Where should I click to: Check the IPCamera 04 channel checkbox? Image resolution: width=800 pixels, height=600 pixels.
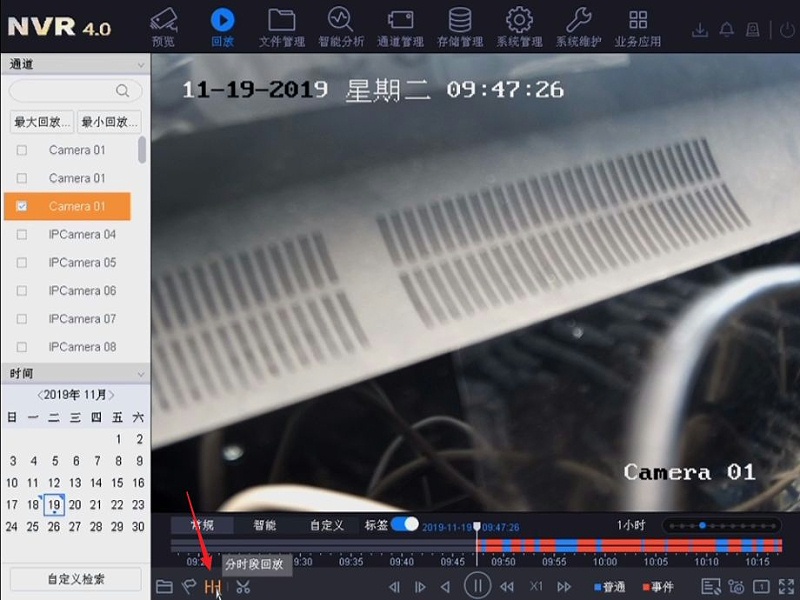tap(22, 234)
